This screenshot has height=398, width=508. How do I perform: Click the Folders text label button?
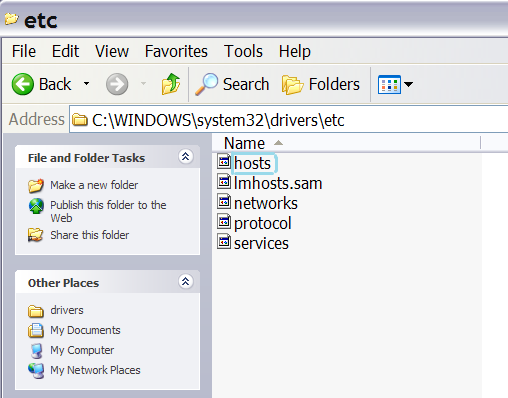point(334,84)
